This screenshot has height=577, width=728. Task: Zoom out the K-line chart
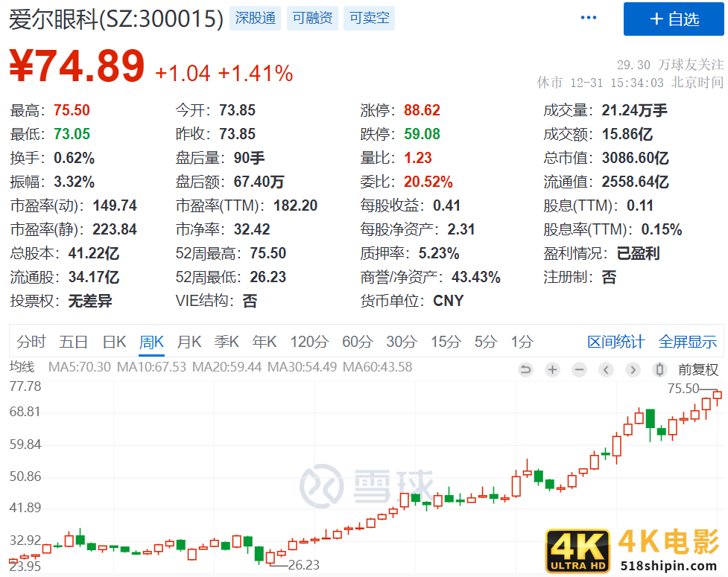pos(579,370)
